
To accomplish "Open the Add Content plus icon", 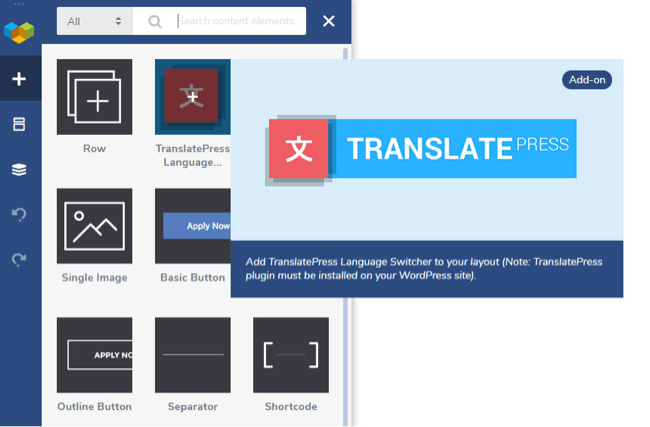I will pyautogui.click(x=19, y=79).
